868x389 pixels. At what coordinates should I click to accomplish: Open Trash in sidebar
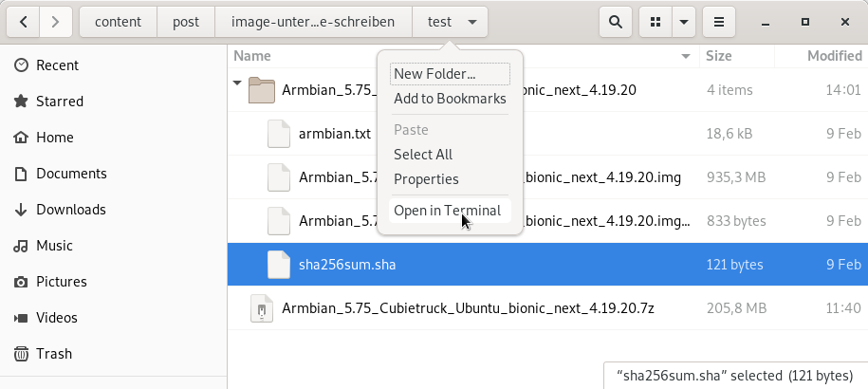[53, 354]
